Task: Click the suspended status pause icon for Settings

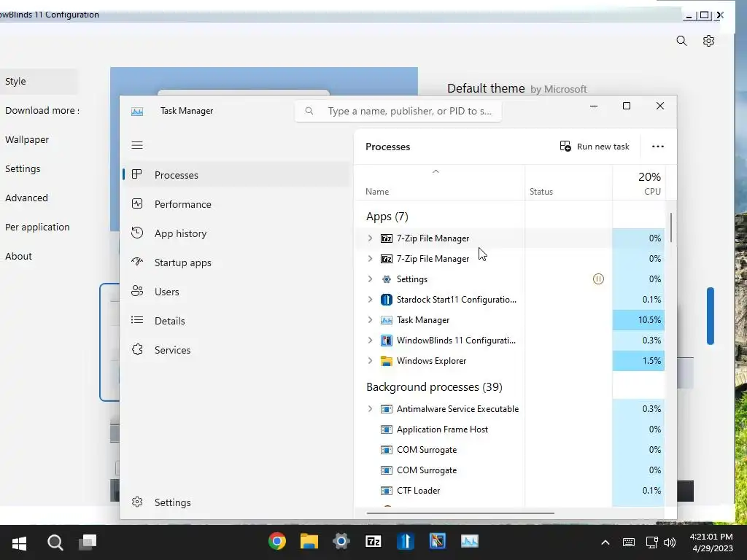Action: (x=598, y=279)
